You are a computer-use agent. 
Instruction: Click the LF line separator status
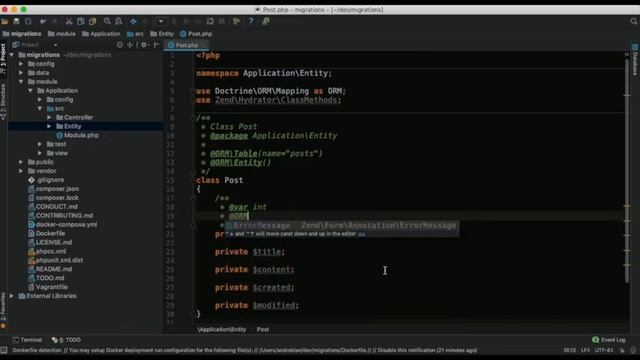pos(585,350)
